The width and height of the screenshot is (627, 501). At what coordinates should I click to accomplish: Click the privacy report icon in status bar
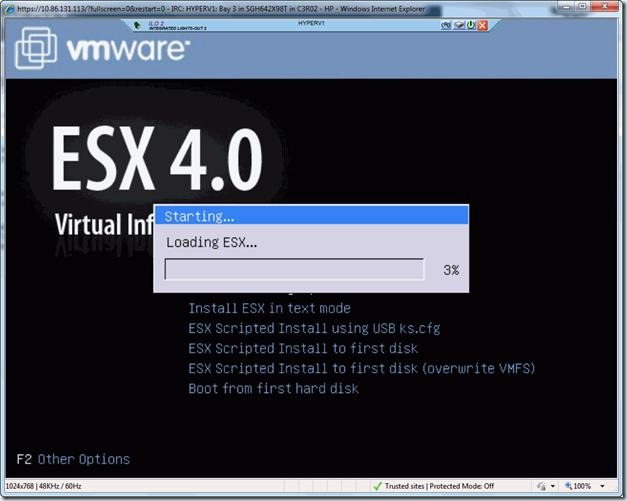[541, 486]
